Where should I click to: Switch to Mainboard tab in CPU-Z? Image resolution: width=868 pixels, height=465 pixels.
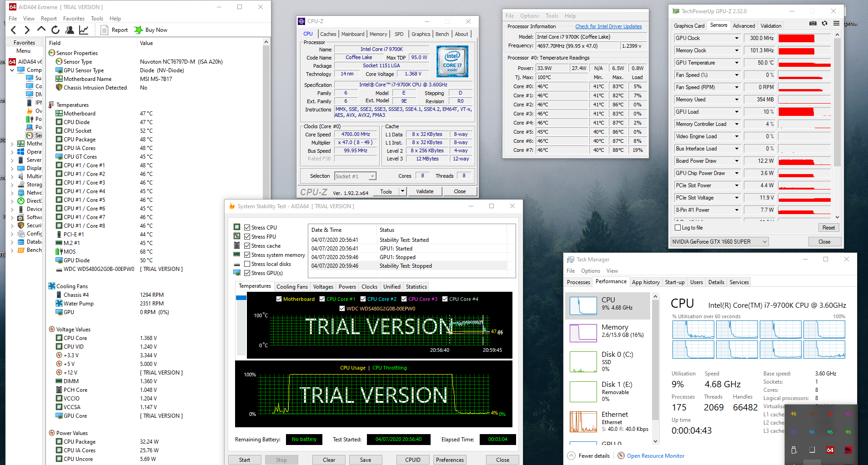point(353,34)
